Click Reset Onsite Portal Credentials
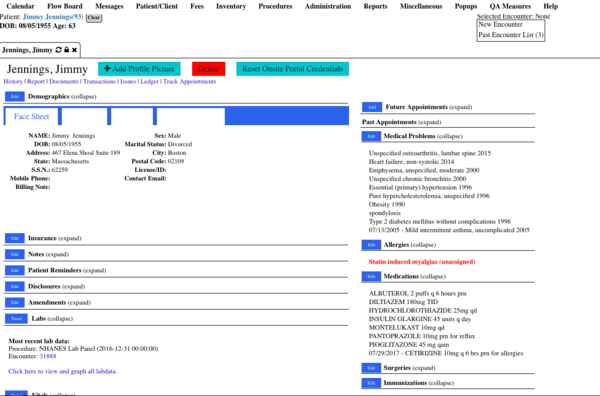This screenshot has width=600, height=396. pyautogui.click(x=292, y=69)
